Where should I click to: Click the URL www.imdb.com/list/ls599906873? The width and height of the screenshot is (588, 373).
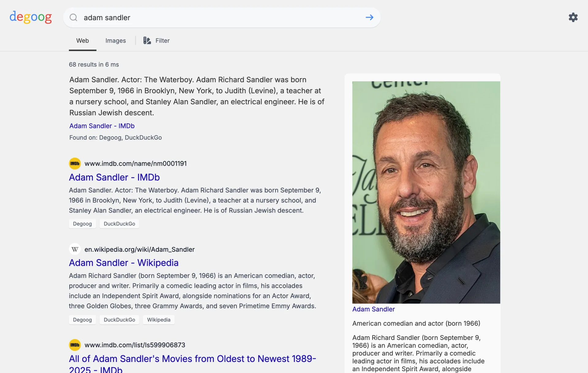pos(135,345)
